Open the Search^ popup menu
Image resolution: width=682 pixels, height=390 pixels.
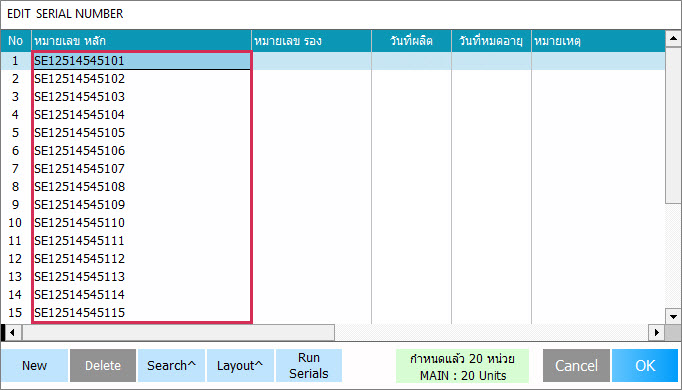coord(171,366)
